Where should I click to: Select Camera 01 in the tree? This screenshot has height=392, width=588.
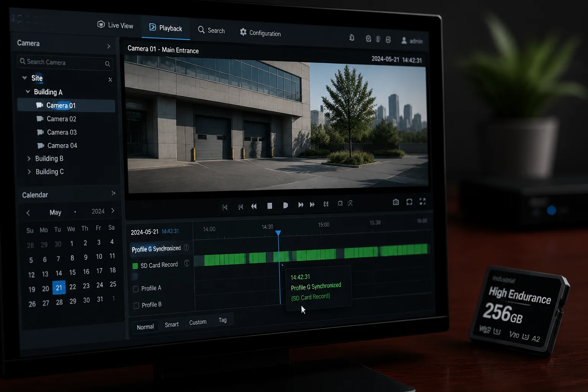click(x=66, y=106)
